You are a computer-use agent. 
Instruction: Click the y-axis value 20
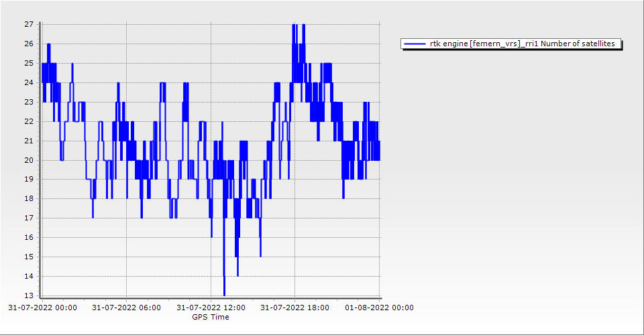[x=29, y=161]
